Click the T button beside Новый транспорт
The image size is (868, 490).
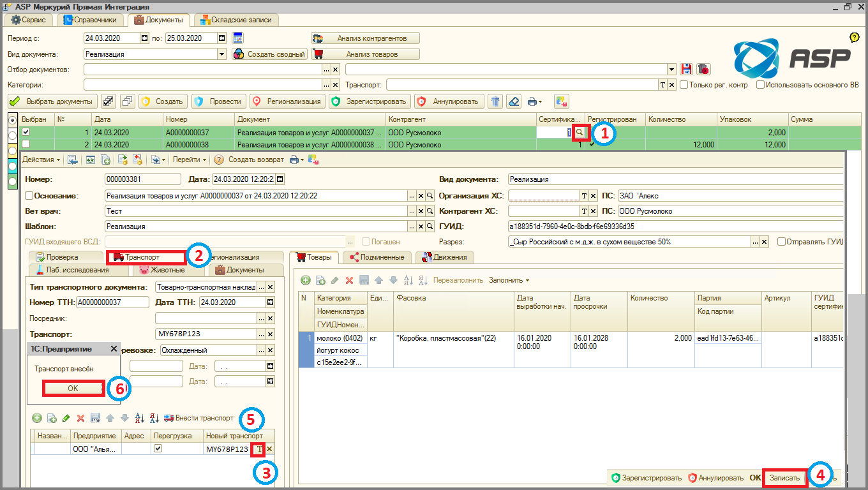(x=259, y=449)
